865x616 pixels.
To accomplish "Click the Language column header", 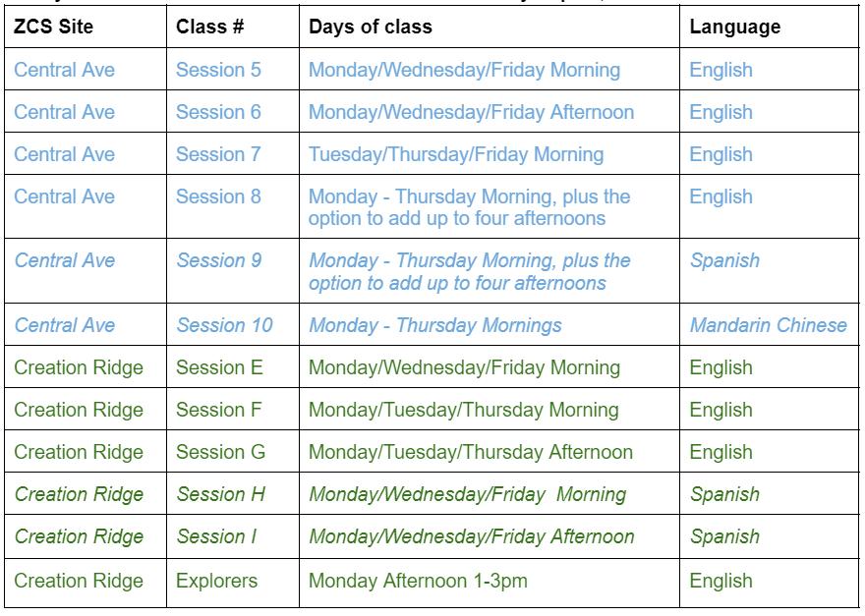I will [735, 27].
